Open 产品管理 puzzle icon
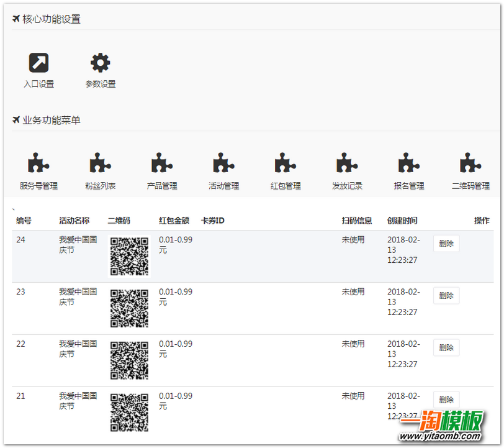 pos(162,163)
